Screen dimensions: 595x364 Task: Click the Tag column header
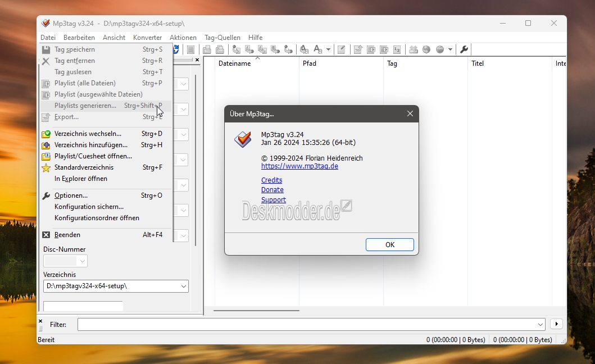425,63
